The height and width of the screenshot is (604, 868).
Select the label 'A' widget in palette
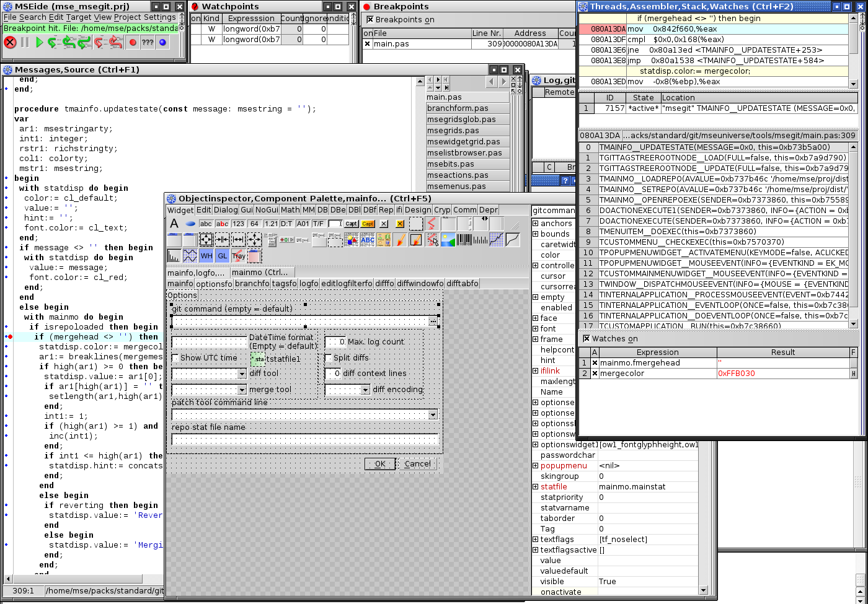(174, 224)
